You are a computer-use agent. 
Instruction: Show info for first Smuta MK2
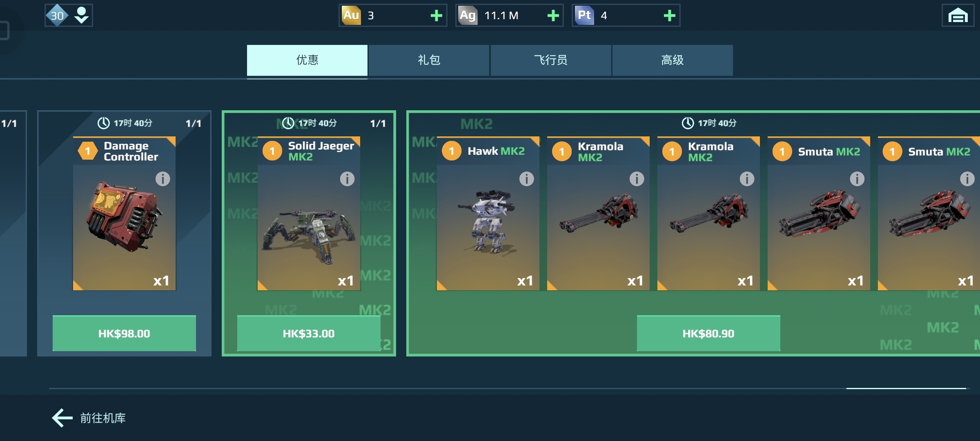click(x=857, y=179)
